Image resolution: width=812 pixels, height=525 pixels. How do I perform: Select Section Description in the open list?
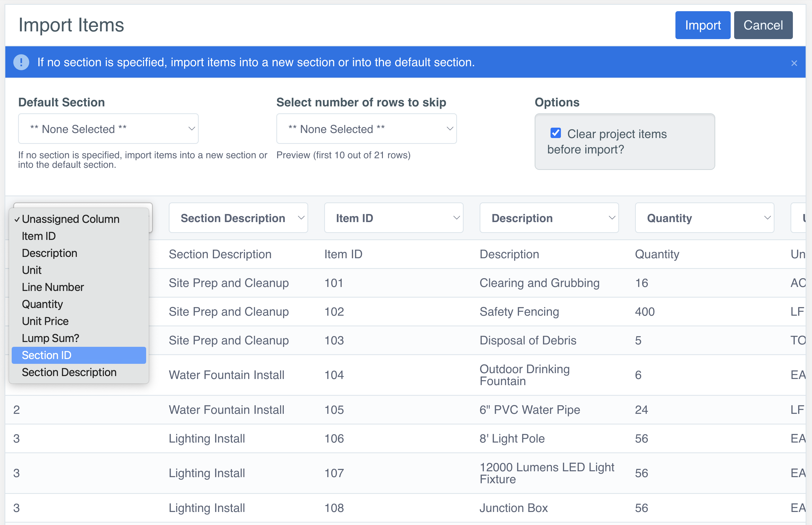pos(69,372)
